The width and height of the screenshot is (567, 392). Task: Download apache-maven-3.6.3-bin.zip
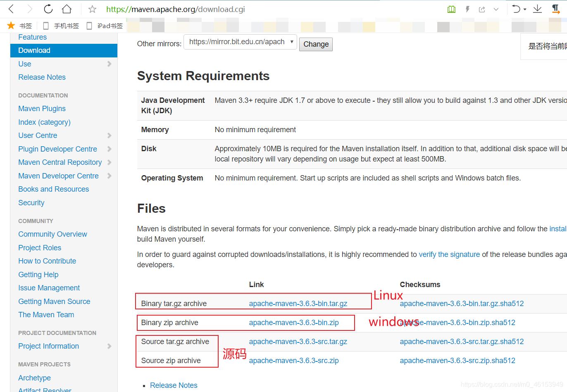tap(294, 323)
